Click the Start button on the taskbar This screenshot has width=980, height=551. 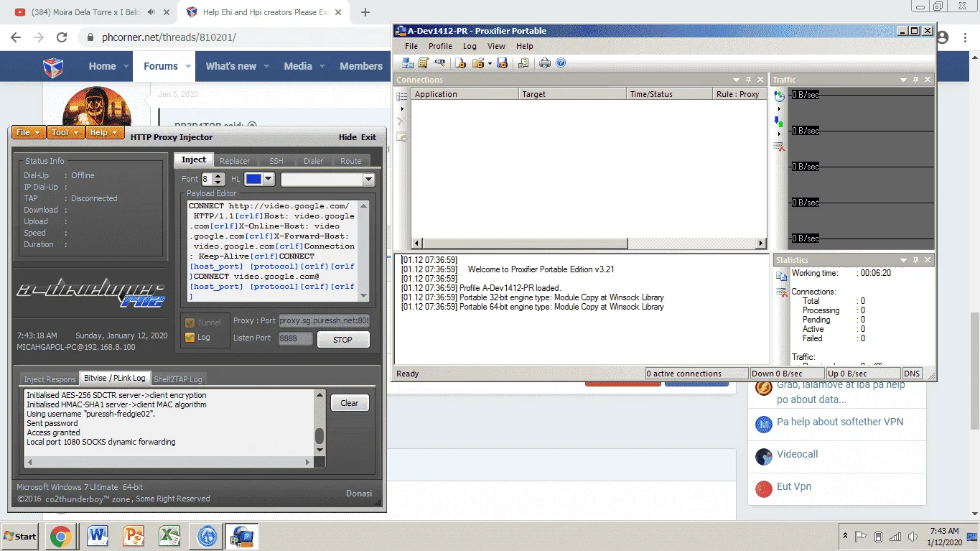[x=19, y=536]
